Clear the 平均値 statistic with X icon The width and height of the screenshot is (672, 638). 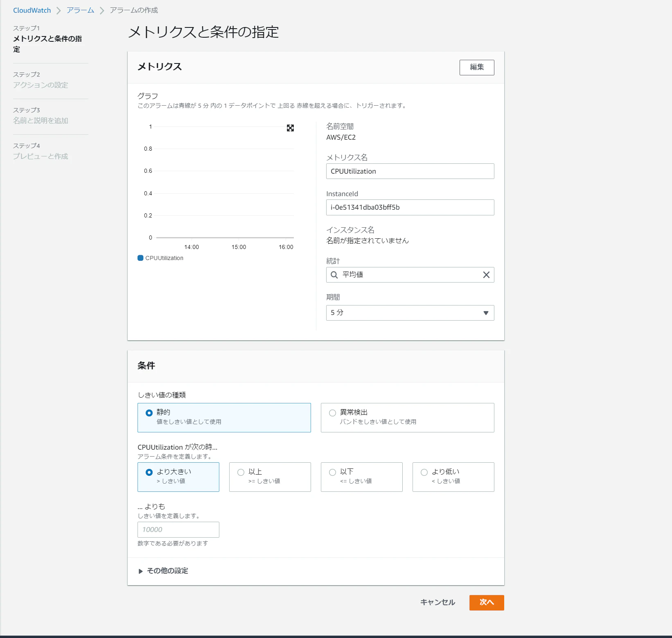click(486, 275)
